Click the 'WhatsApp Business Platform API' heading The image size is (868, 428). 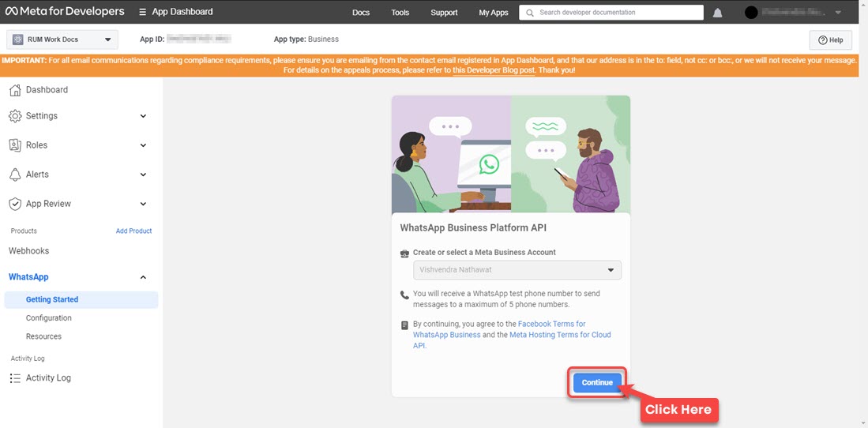(x=473, y=227)
